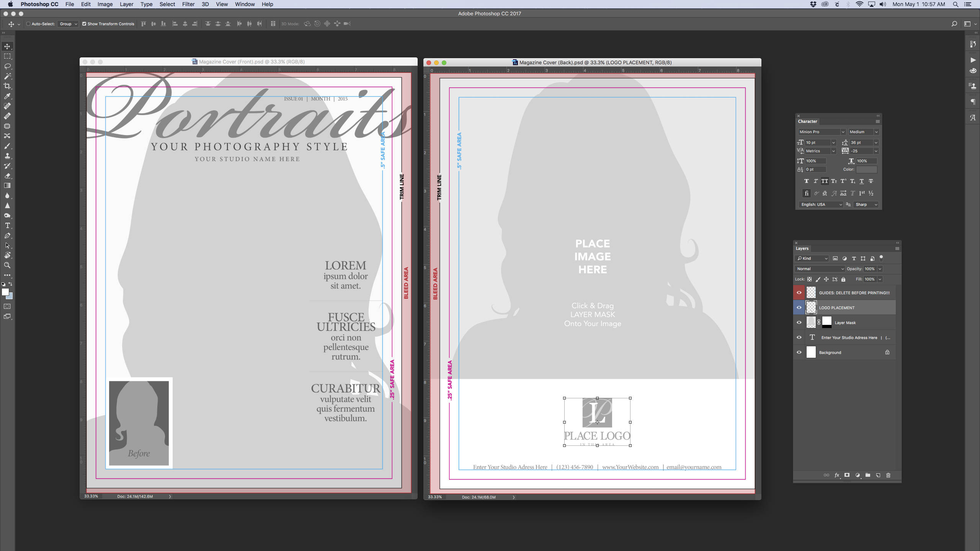Select the Zoom tool
This screenshot has width=980, height=551.
pyautogui.click(x=8, y=265)
